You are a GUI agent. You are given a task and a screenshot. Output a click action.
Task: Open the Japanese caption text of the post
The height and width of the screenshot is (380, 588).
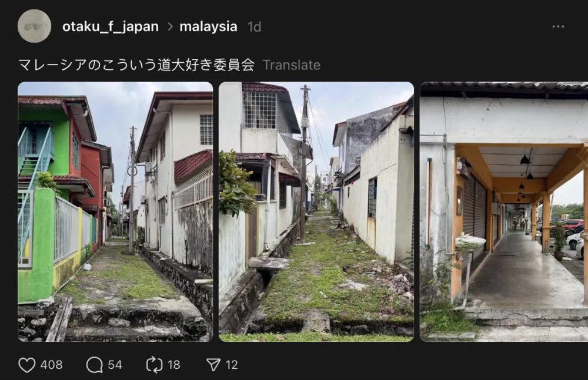click(x=136, y=65)
